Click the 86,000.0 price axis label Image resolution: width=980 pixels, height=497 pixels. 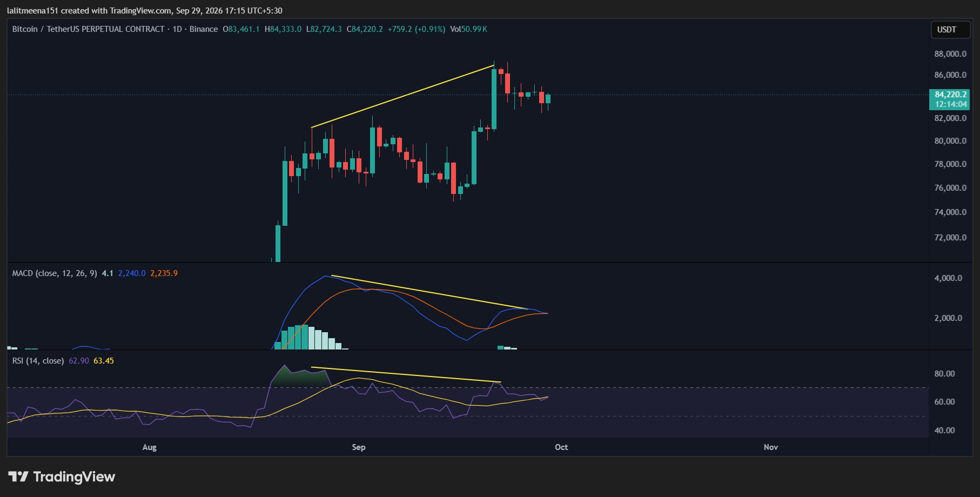pos(950,75)
